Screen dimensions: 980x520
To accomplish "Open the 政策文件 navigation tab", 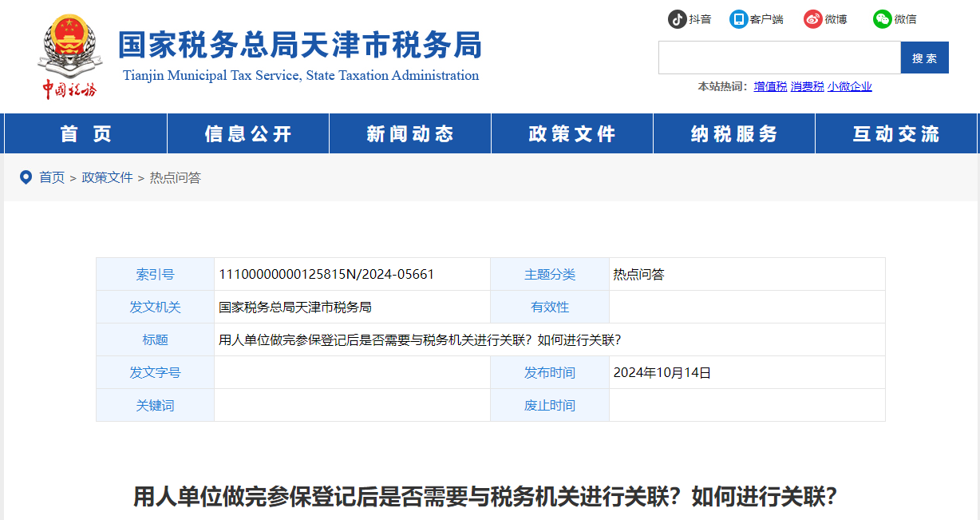I will 572,133.
